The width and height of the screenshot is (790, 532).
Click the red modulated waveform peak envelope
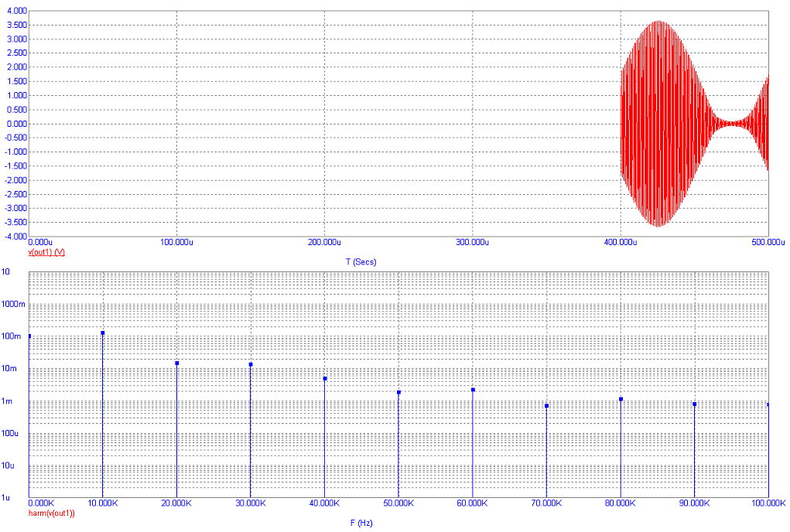(x=659, y=124)
